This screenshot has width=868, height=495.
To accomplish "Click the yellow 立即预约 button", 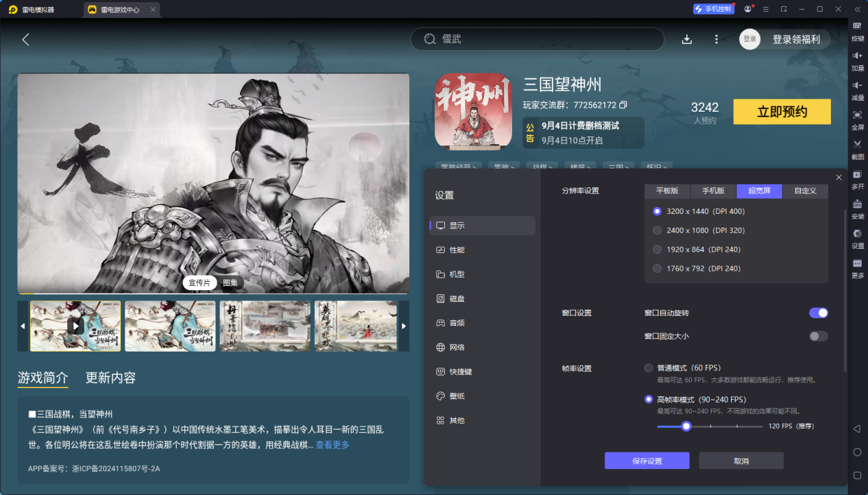I will click(x=782, y=112).
